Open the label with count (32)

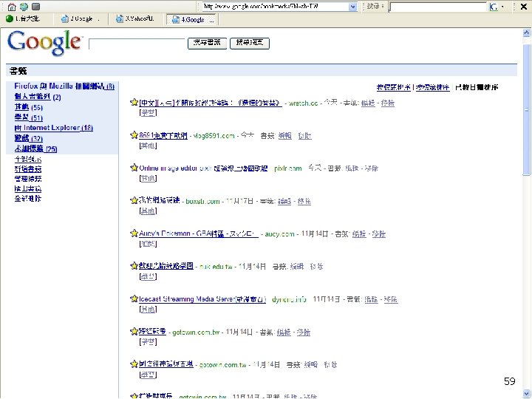pyautogui.click(x=29, y=138)
